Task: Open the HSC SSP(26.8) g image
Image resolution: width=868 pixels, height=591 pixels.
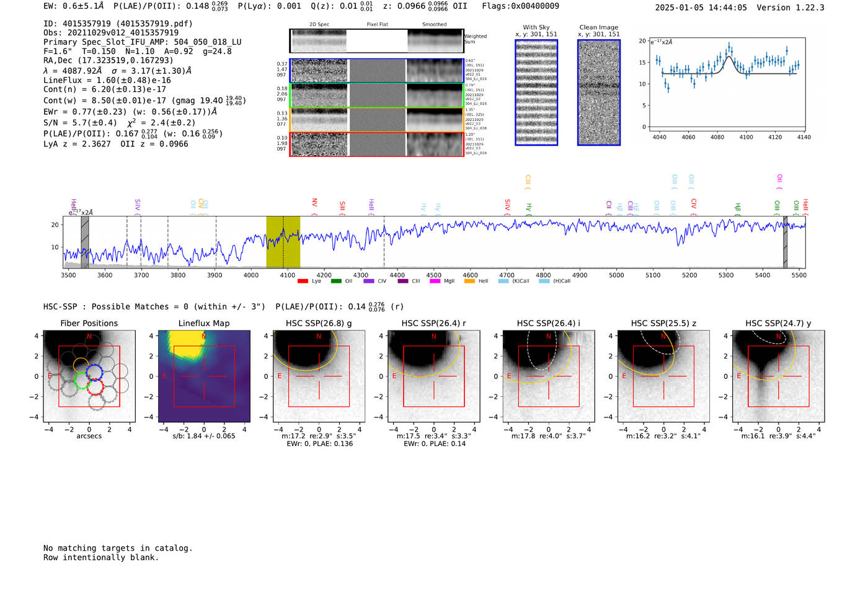Action: coord(319,376)
